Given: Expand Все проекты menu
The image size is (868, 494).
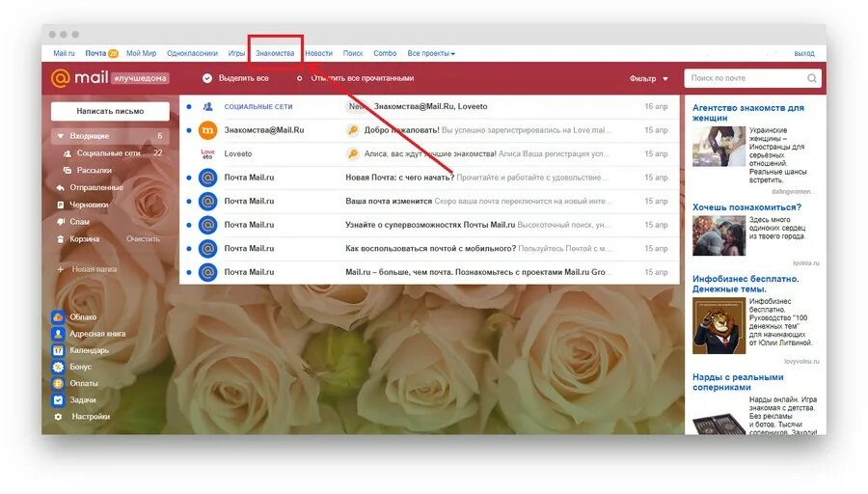Looking at the screenshot, I should click(431, 54).
